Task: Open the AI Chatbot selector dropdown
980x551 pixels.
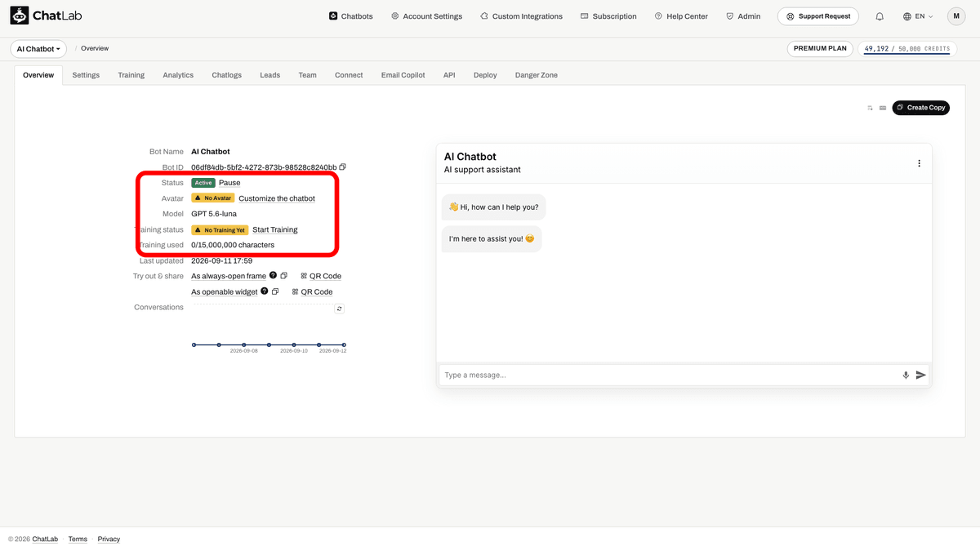Action: tap(38, 49)
